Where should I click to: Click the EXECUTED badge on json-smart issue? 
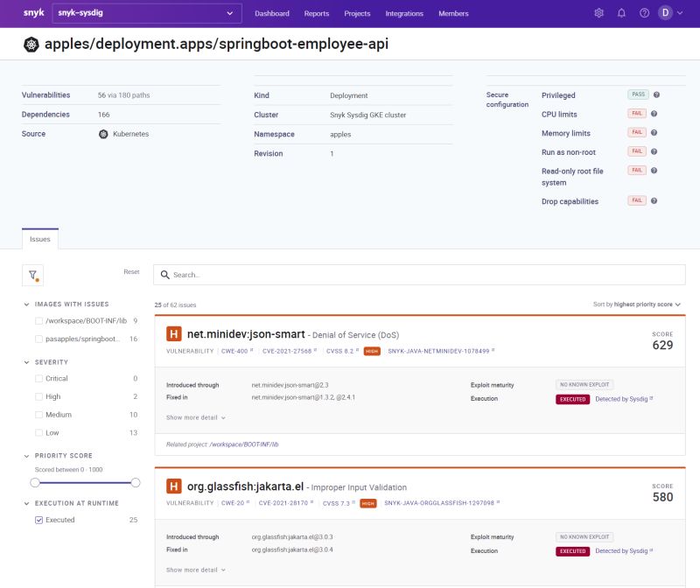(572, 399)
